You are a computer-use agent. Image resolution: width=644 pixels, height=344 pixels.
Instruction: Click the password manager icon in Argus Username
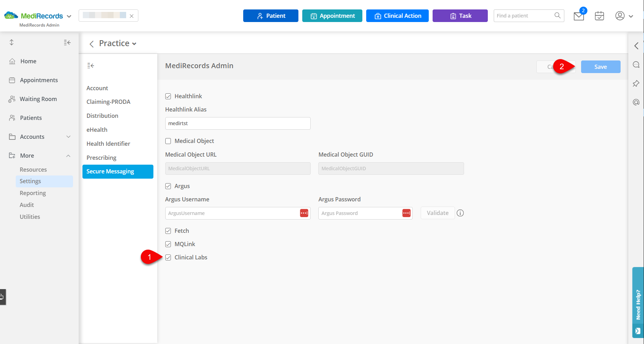304,213
